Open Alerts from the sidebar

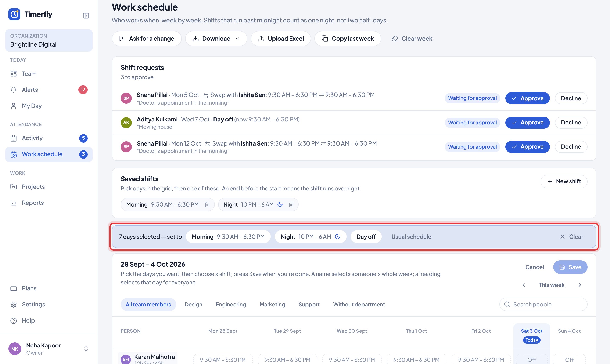49,90
